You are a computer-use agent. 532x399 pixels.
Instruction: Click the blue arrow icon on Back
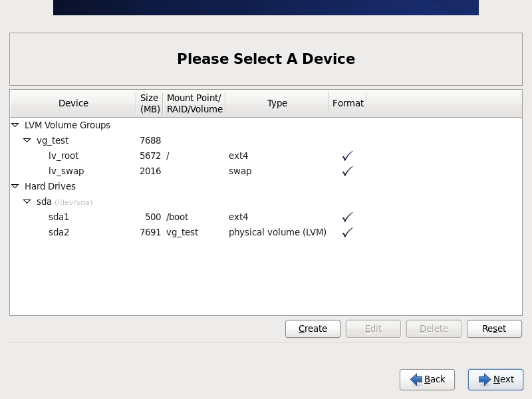click(416, 379)
